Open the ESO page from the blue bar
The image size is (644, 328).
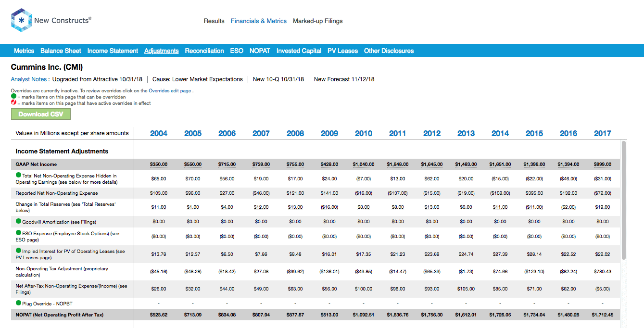[237, 51]
